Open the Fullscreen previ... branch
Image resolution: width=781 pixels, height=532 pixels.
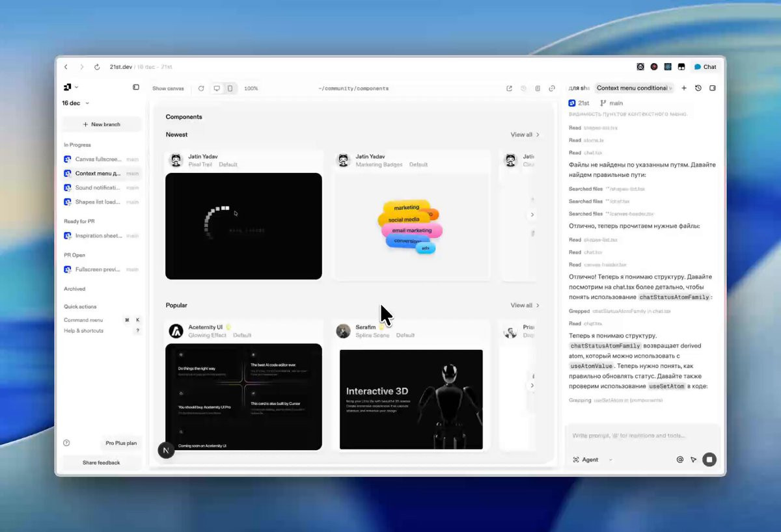(102, 269)
